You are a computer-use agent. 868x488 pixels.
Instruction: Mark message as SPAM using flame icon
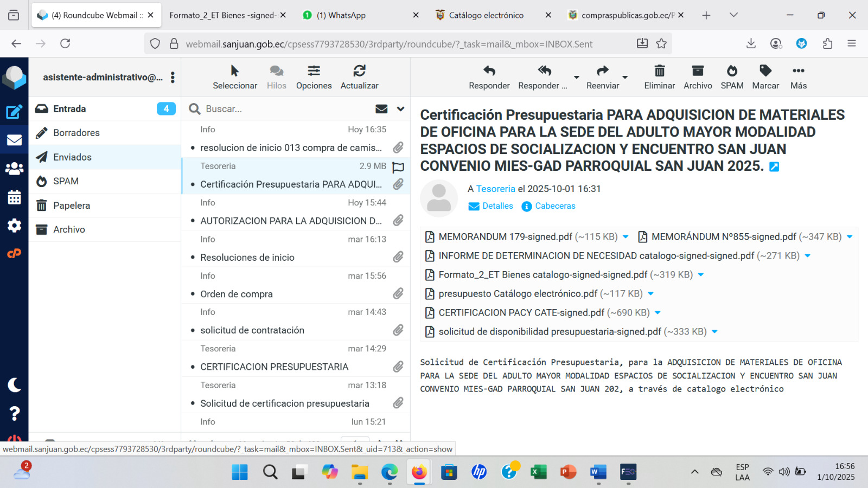(x=732, y=71)
